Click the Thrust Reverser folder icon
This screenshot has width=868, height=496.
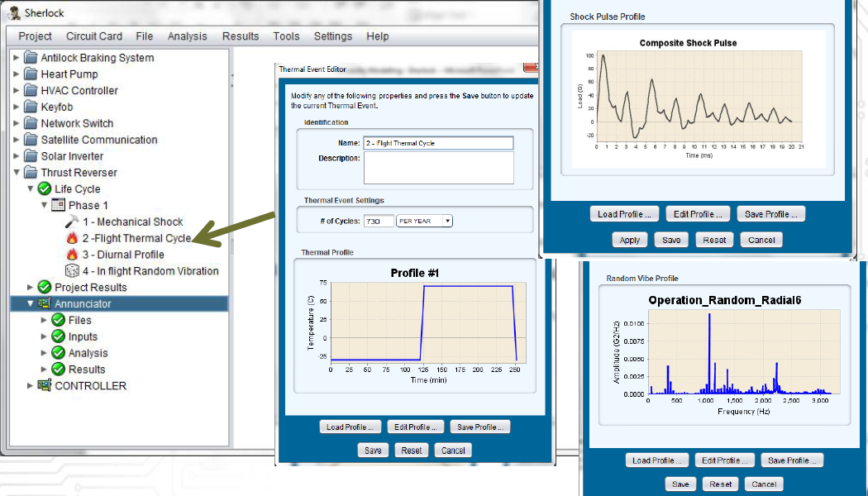pyautogui.click(x=31, y=172)
